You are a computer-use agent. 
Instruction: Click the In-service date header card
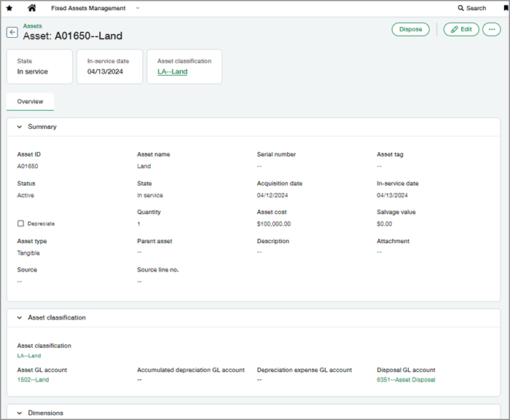tap(109, 67)
